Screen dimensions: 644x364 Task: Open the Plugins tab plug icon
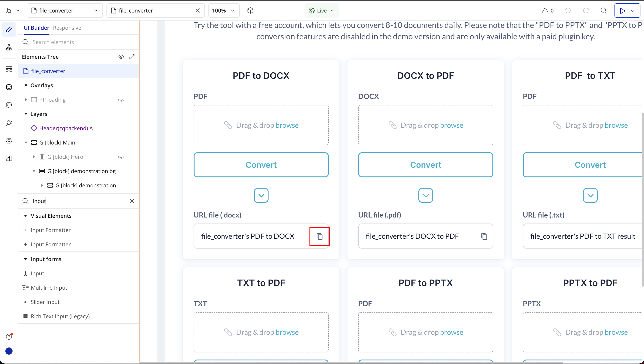point(9,123)
